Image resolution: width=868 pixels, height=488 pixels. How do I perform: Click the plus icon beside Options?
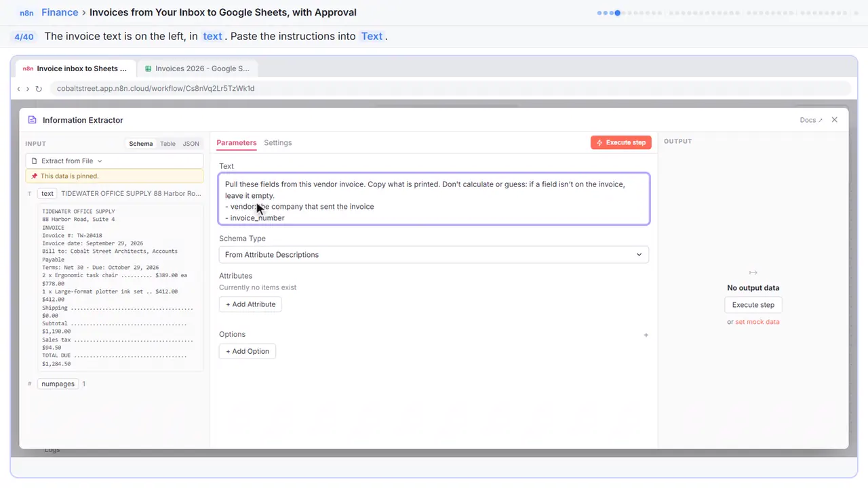point(646,335)
